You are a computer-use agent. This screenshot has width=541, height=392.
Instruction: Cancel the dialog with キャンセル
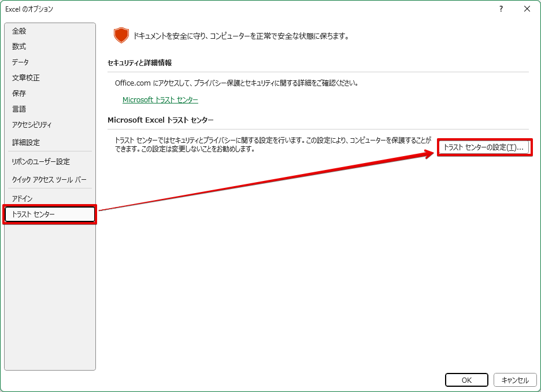coord(515,380)
